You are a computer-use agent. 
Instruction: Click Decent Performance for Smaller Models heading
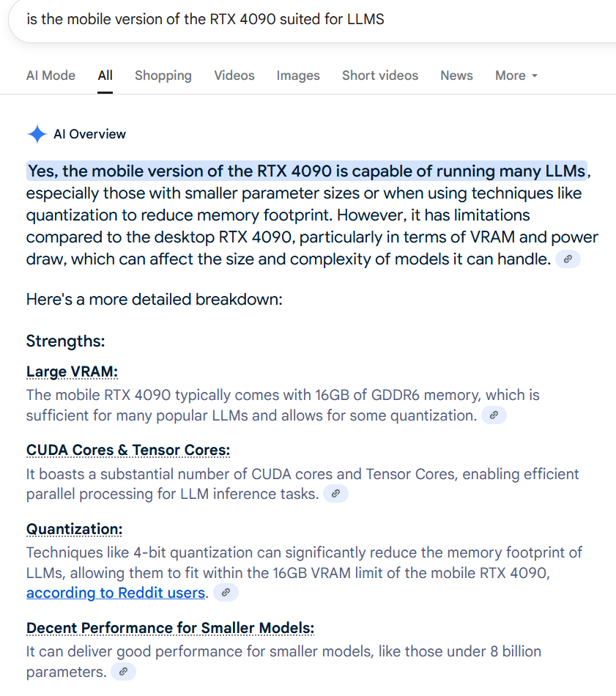click(170, 628)
